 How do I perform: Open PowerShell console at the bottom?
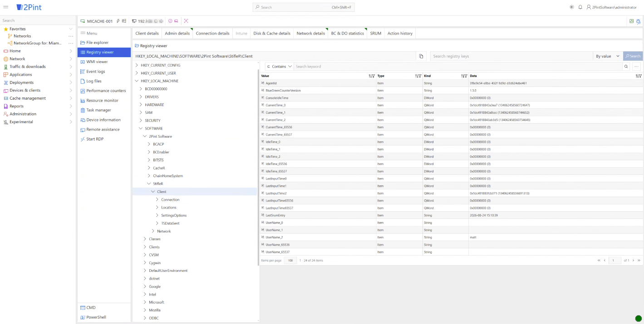[x=104, y=317]
